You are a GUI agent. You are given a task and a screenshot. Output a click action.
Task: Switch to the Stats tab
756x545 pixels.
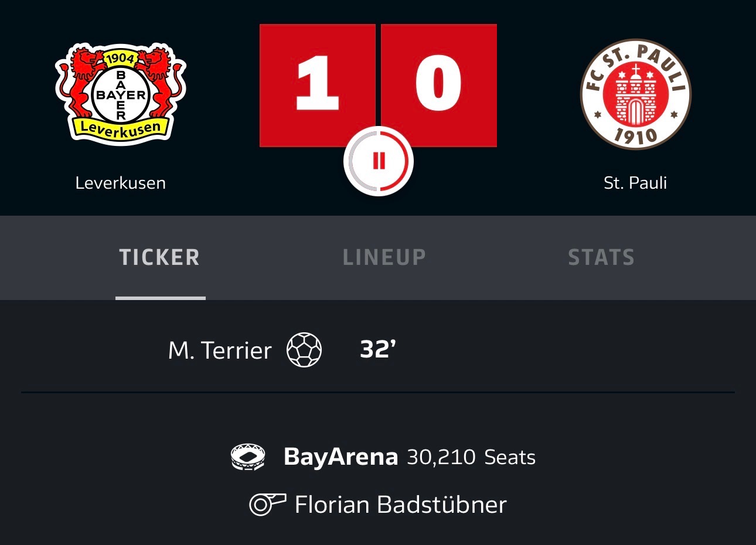coord(601,257)
